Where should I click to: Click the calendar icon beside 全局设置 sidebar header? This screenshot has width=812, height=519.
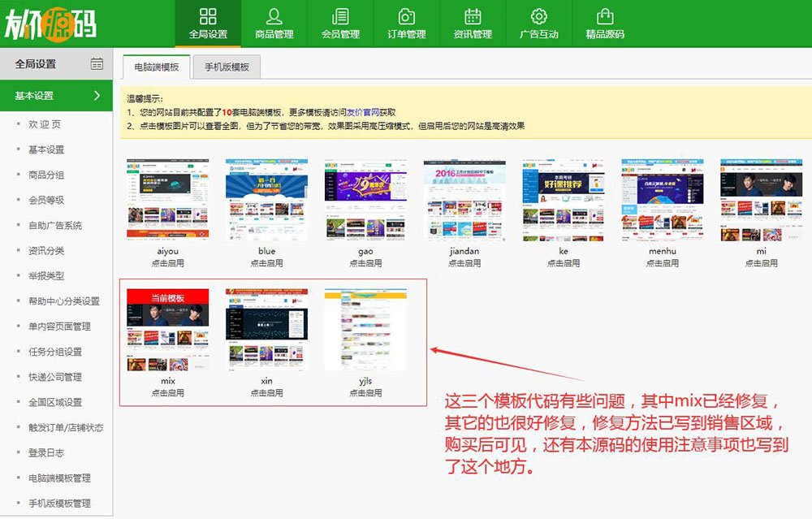pyautogui.click(x=97, y=63)
